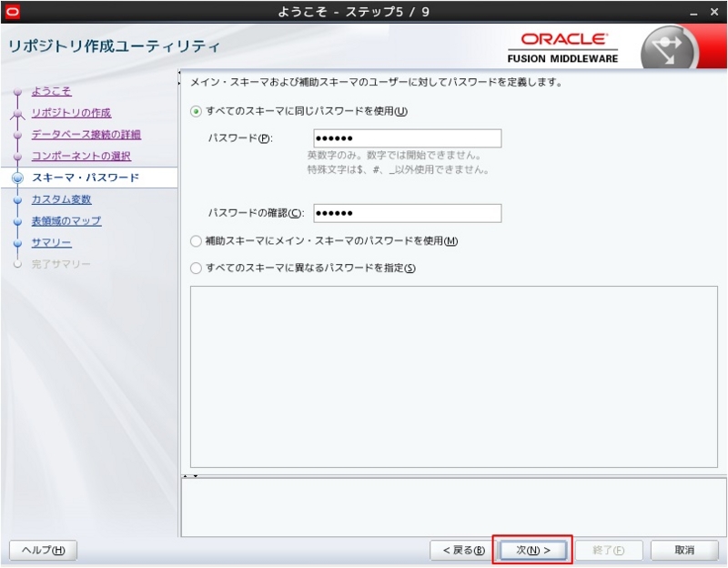
Task: Click the instruction text about schema passwords
Action: tap(376, 82)
